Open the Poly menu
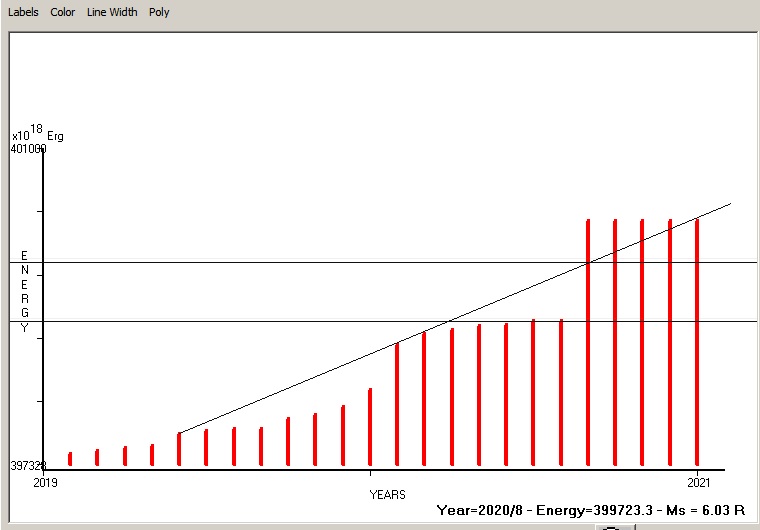Image resolution: width=760 pixels, height=530 pixels. (x=159, y=12)
